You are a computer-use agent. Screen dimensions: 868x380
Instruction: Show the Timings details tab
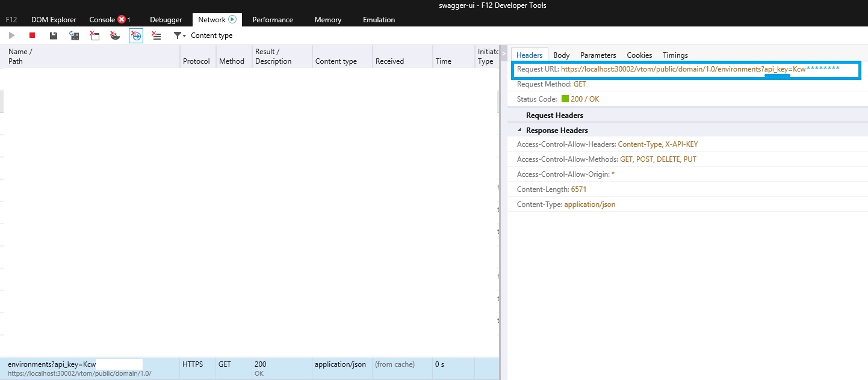tap(675, 55)
